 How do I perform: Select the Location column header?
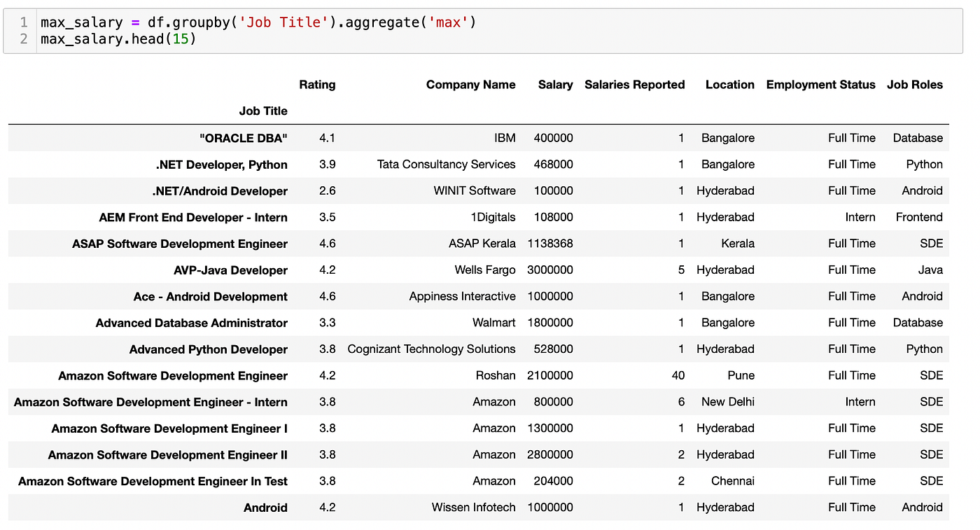(x=729, y=85)
